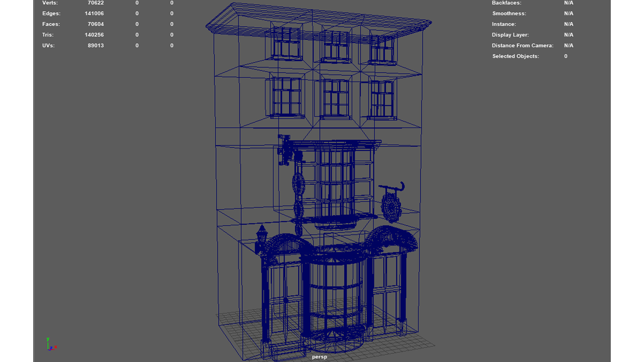
Task: Click the UVs label in the HUD
Action: (x=48, y=46)
